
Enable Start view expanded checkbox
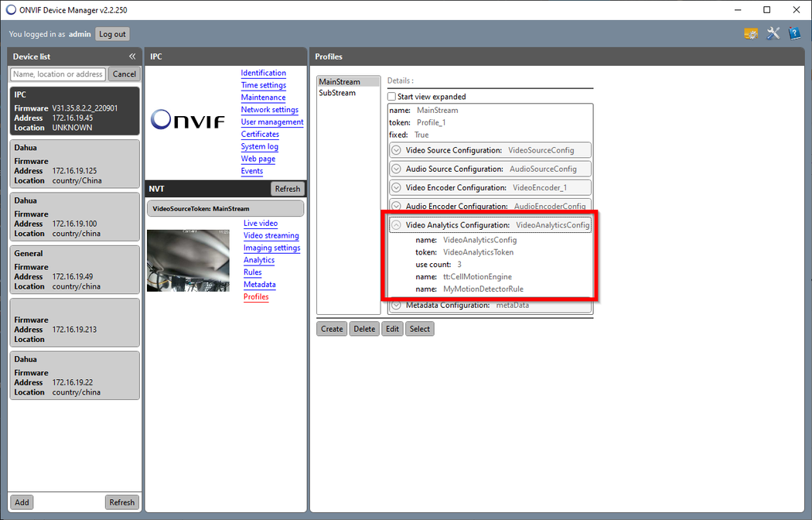click(x=392, y=96)
